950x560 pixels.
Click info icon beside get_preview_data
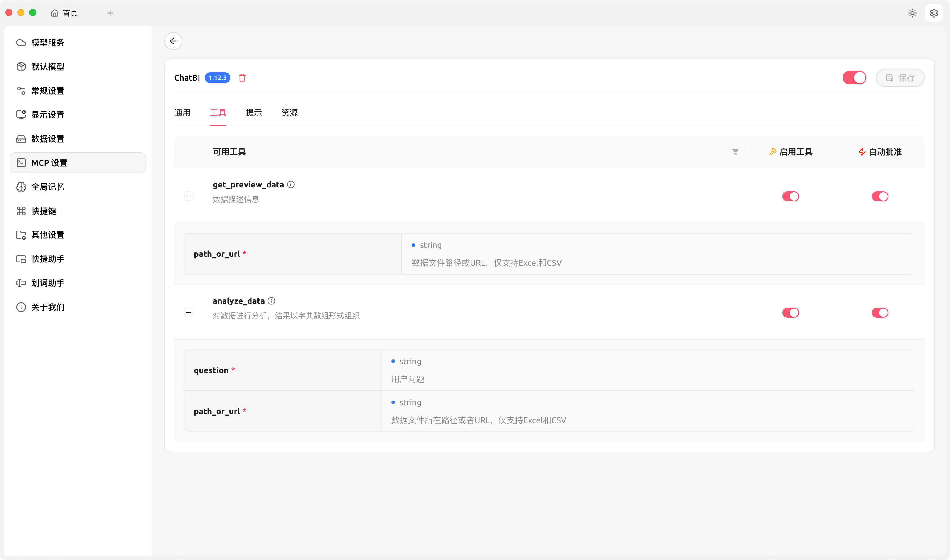(290, 184)
